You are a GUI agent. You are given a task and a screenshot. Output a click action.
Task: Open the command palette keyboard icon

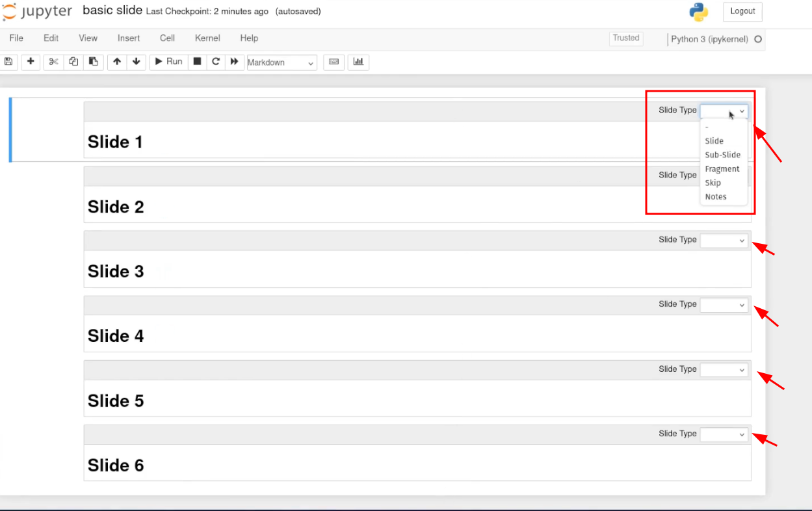(334, 62)
